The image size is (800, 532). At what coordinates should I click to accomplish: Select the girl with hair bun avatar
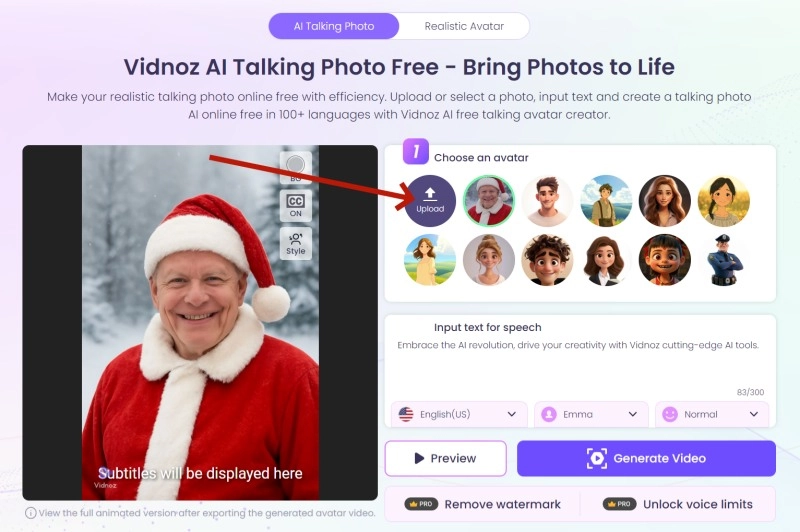click(x=489, y=260)
